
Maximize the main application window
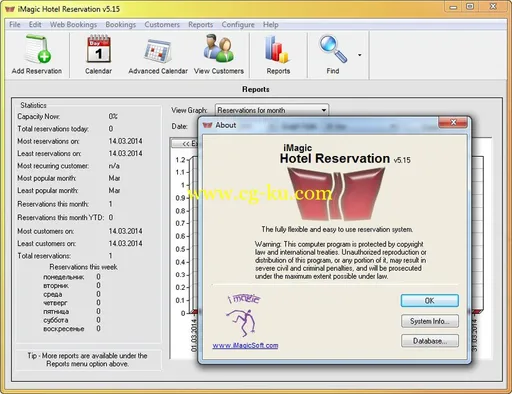pos(470,7)
